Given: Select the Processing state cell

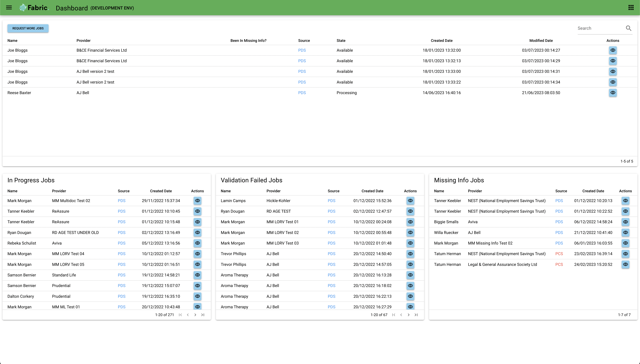Looking at the screenshot, I should 347,93.
